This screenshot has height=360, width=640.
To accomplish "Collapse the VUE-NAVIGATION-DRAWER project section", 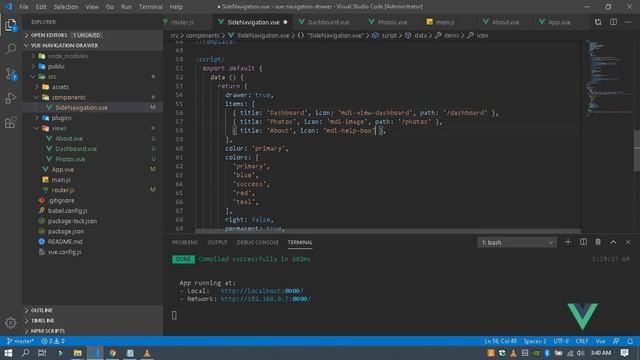I will (93, 45).
